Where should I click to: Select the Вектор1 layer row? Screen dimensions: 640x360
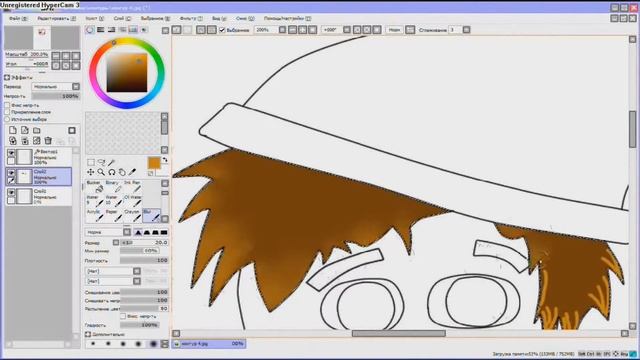[39, 157]
